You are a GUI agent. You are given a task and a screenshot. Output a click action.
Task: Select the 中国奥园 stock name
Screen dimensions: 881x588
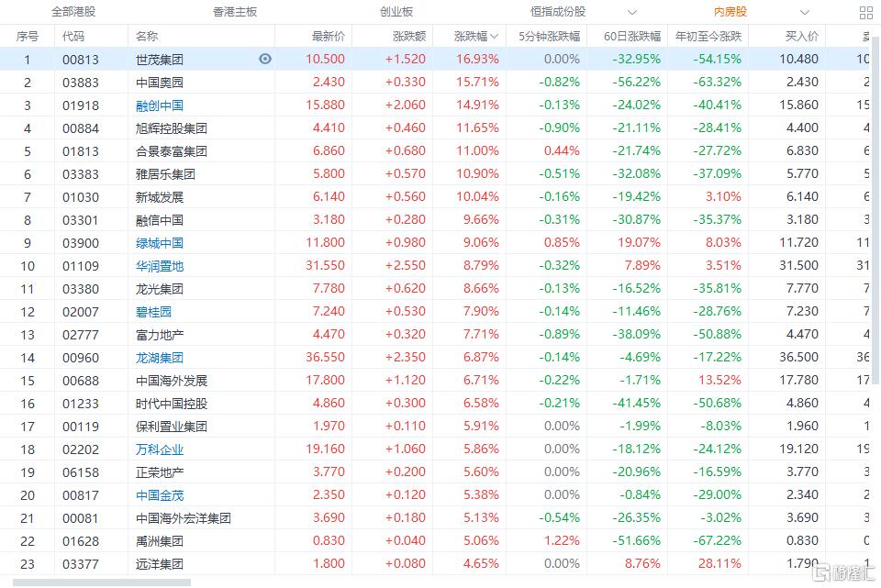click(x=160, y=82)
